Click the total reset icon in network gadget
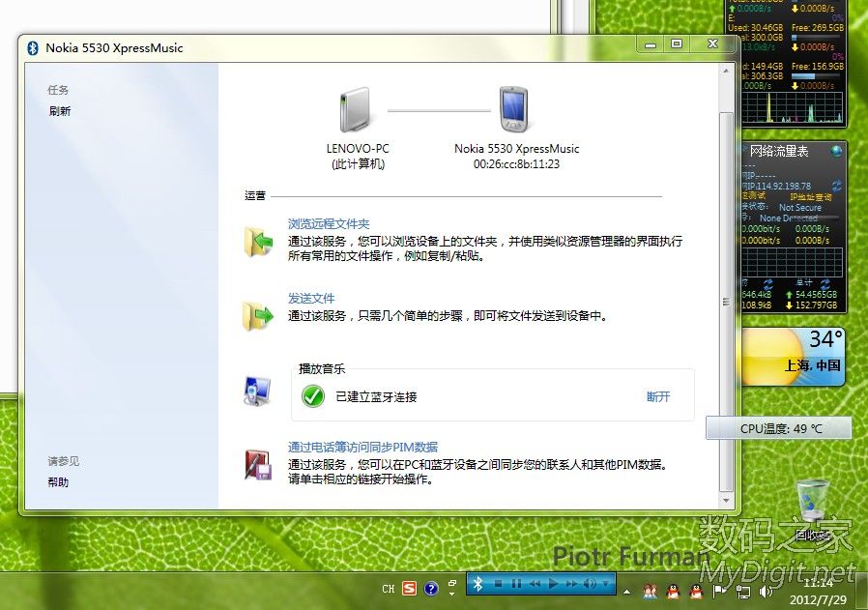 click(x=825, y=284)
